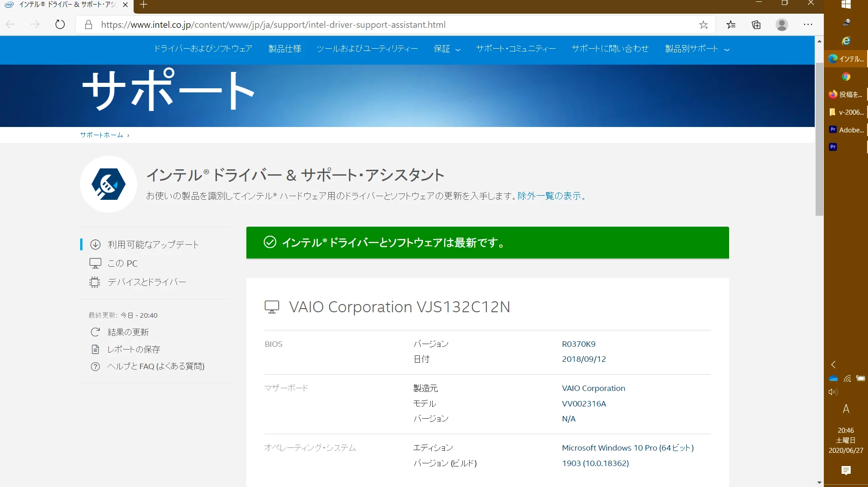Open the Edge settings and more menu
This screenshot has width=868, height=487.
[808, 25]
